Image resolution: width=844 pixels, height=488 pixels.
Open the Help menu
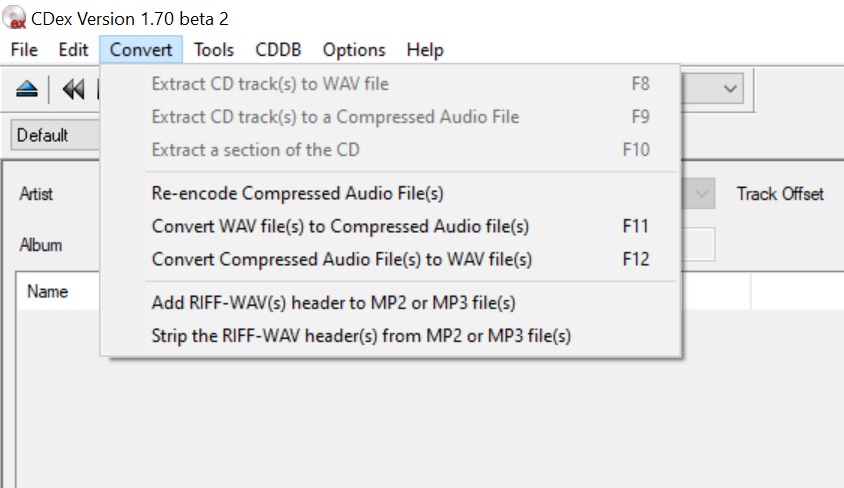click(x=425, y=49)
